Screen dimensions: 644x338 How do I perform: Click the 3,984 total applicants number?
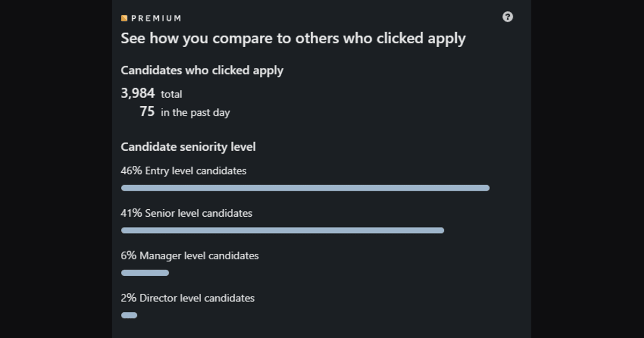(138, 93)
